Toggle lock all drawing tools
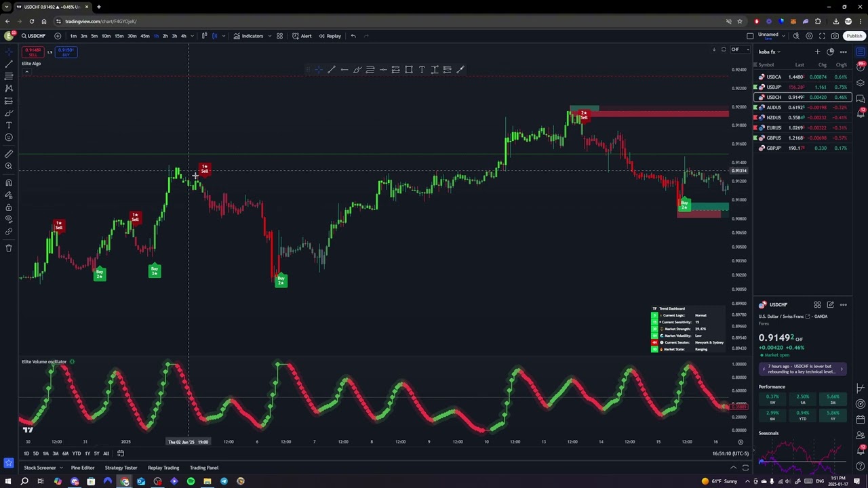 click(x=9, y=207)
